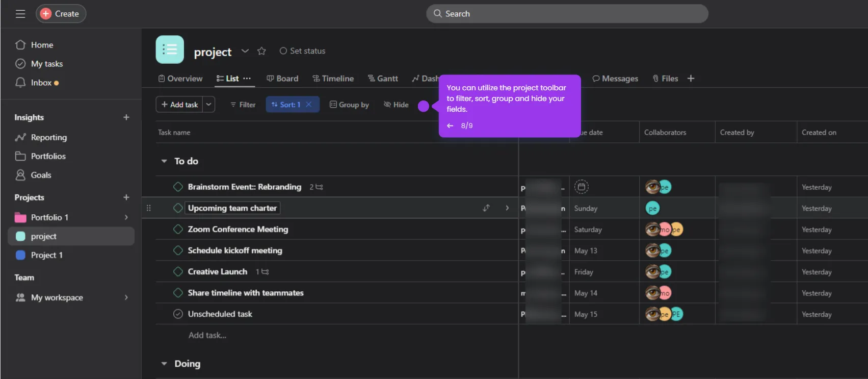Click the Search field

click(x=567, y=14)
